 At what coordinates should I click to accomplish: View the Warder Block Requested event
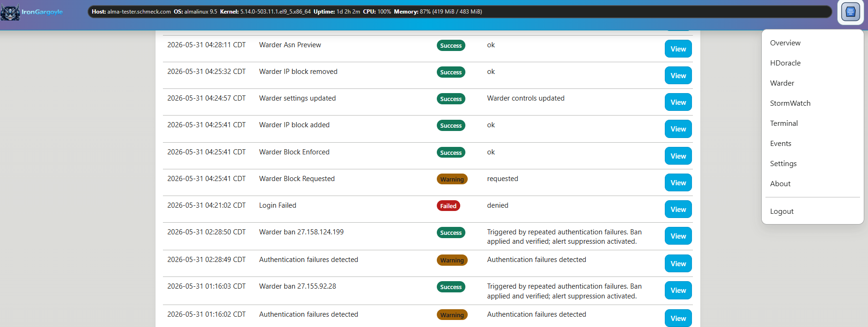(x=678, y=182)
